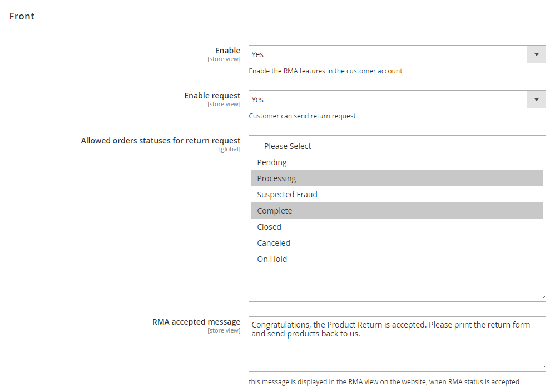The image size is (555, 392).
Task: Click the Enable select field showing Yes
Action: pos(388,54)
